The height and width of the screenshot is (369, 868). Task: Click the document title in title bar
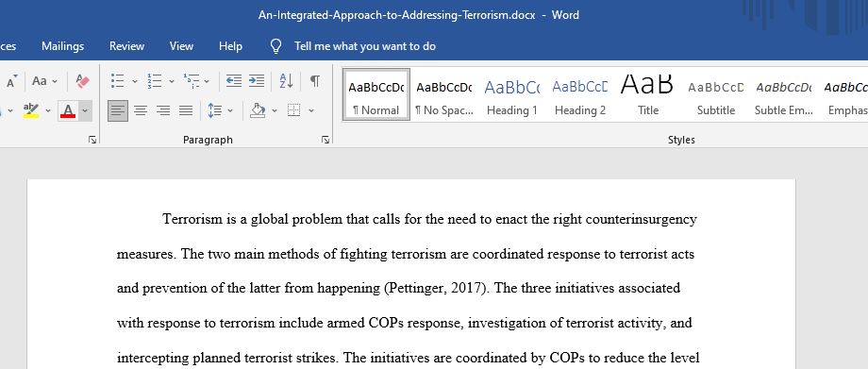click(397, 15)
